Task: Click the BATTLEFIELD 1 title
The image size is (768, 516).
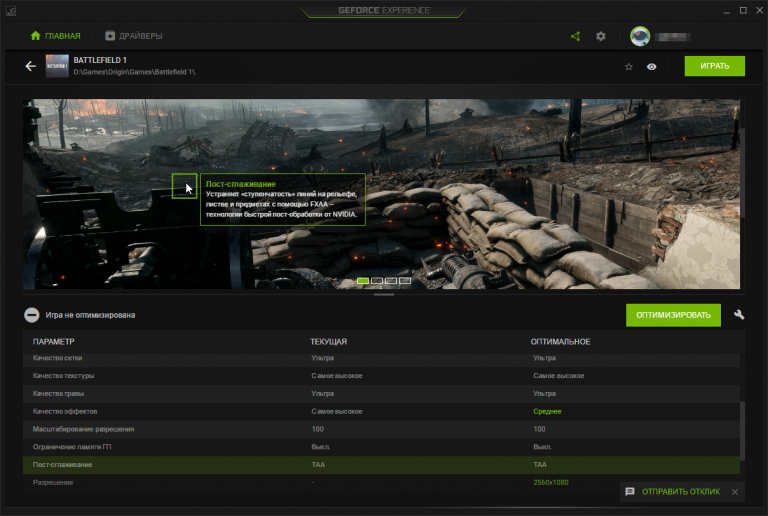Action: 100,60
